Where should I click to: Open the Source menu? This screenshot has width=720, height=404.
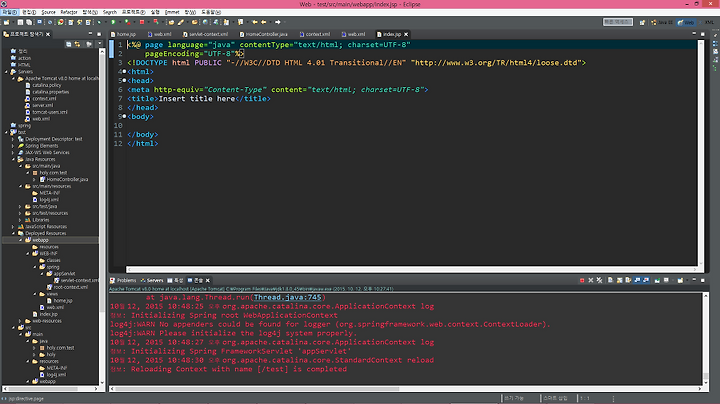(48, 12)
